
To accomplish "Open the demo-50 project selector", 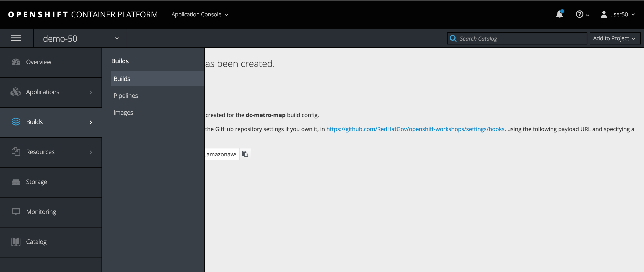I will pos(80,38).
